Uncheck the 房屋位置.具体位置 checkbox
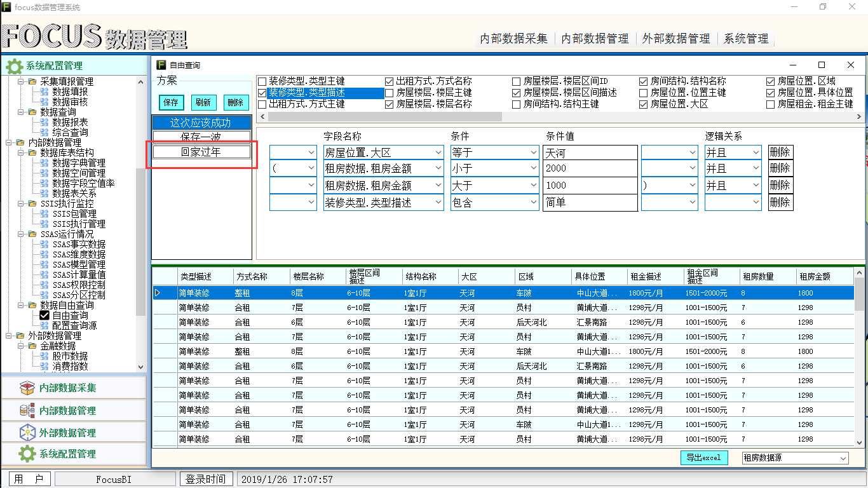 click(x=771, y=93)
